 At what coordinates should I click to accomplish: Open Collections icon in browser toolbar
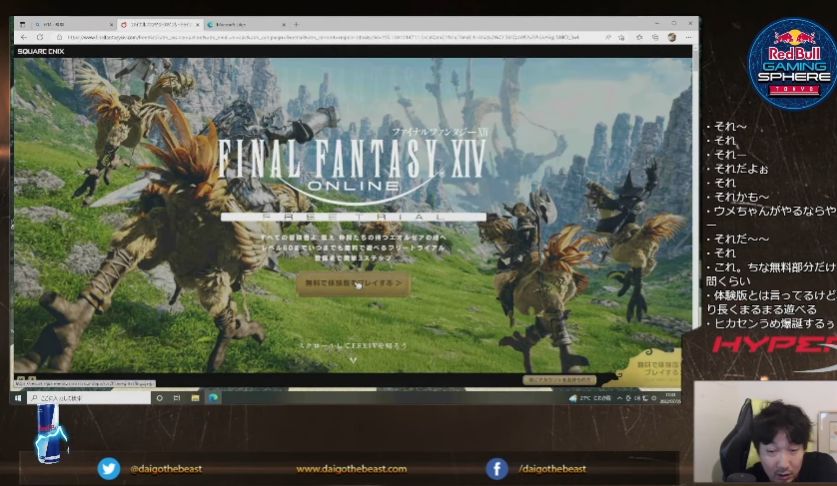656,37
